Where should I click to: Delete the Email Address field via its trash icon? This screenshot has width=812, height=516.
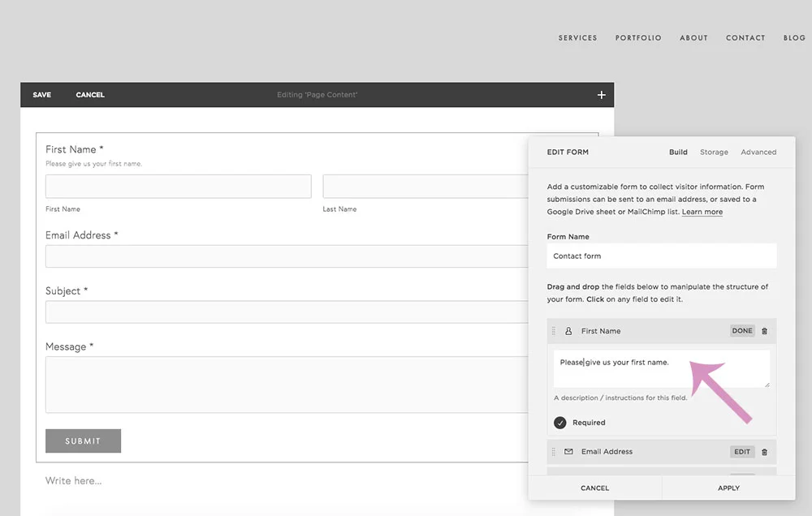point(763,452)
